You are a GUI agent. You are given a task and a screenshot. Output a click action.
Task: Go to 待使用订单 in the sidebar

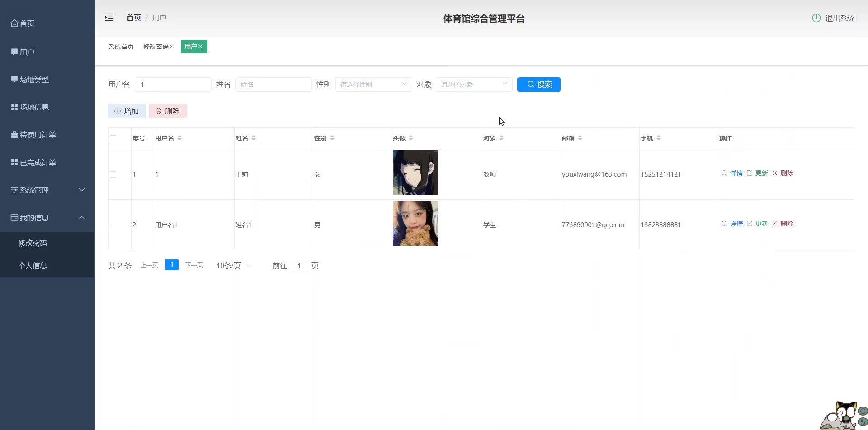38,135
